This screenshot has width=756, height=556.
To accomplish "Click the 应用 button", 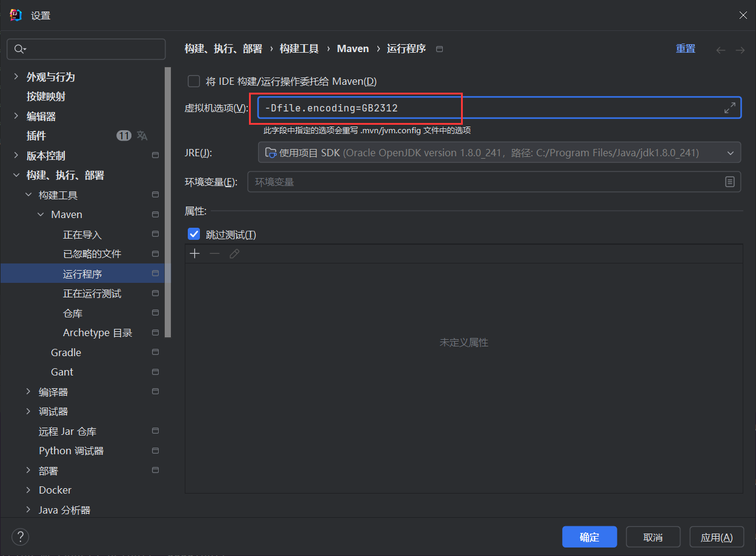I will (717, 537).
